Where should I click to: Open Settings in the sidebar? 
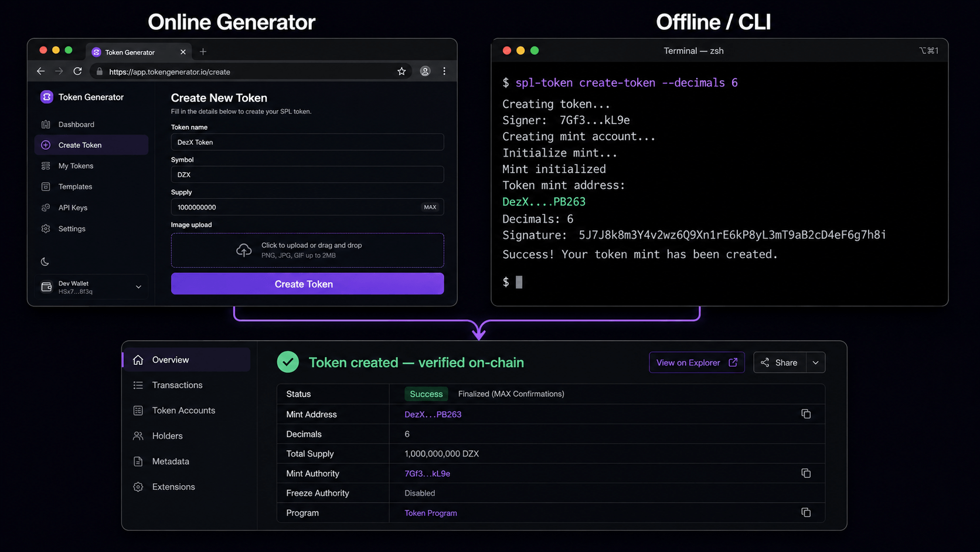91,229
